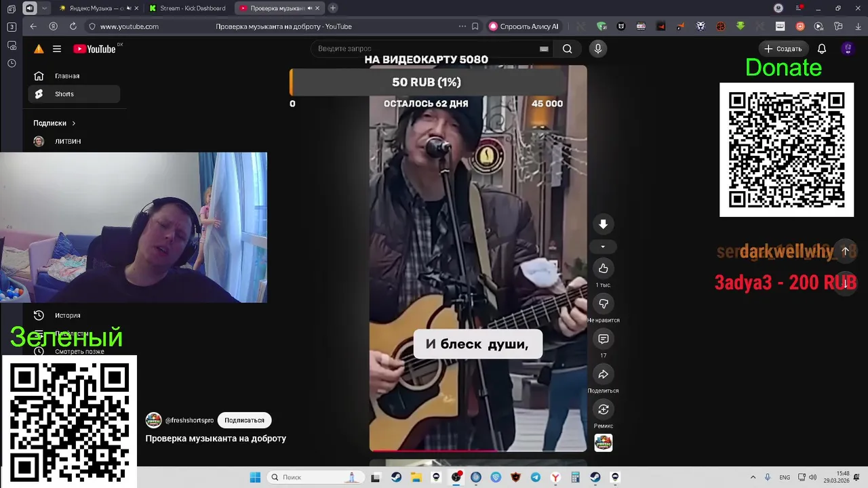Close the Проверка музыканта YouTube tab
Image resolution: width=868 pixels, height=488 pixels.
pos(317,8)
